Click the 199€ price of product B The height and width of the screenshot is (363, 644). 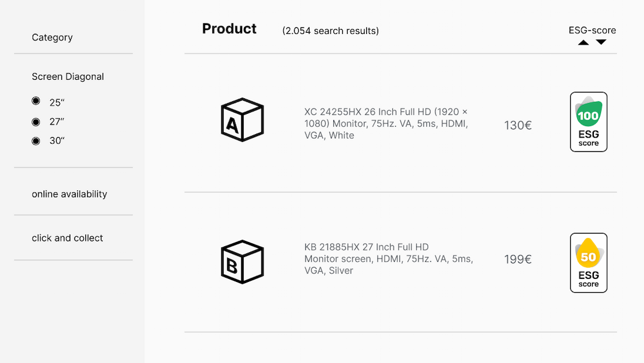(518, 259)
